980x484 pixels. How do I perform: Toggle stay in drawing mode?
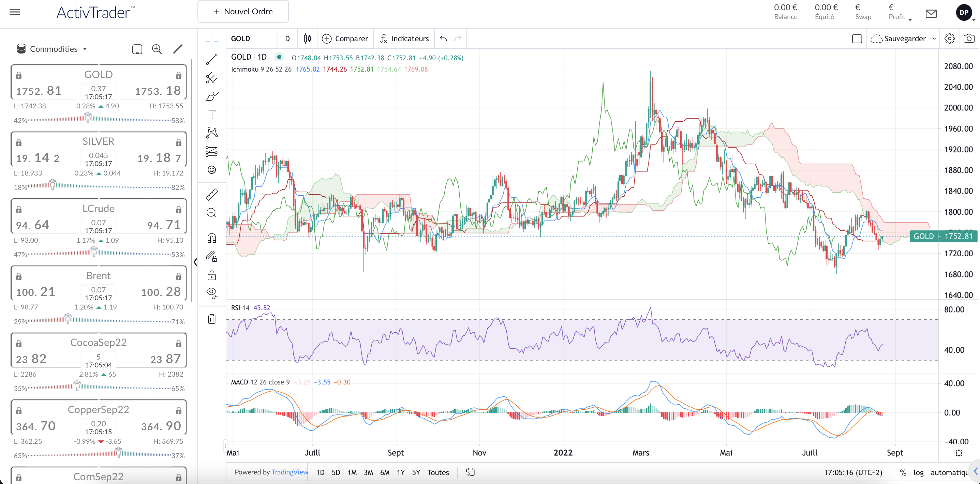point(212,257)
